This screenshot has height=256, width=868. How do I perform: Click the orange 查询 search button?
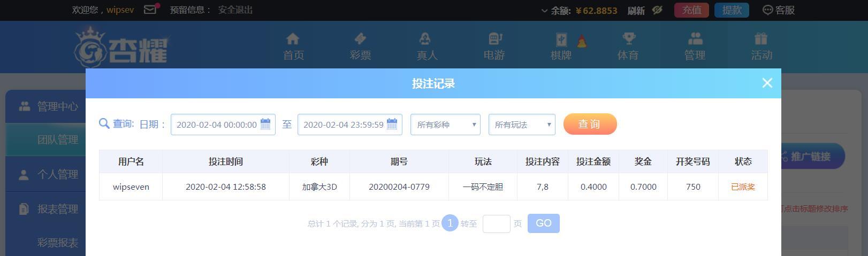pos(590,124)
